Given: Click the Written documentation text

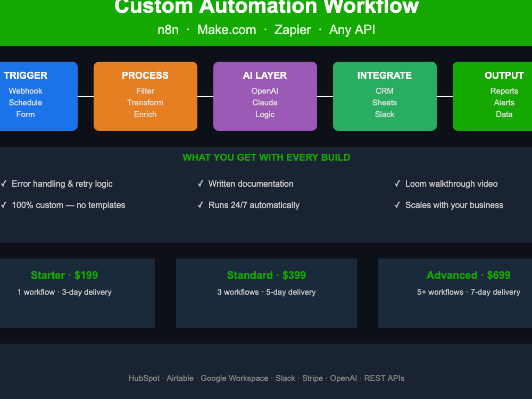Looking at the screenshot, I should point(251,184).
